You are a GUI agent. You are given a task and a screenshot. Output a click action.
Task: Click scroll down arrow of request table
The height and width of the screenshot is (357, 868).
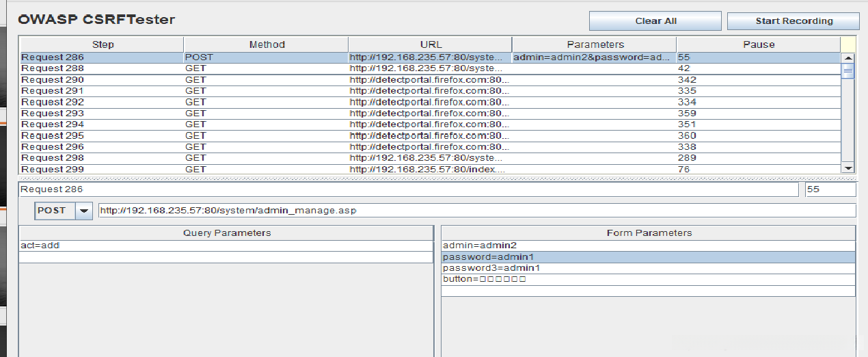tap(848, 168)
